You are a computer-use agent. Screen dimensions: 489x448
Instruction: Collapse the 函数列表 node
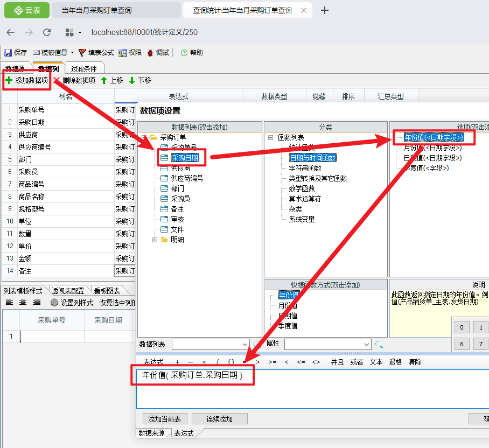270,137
